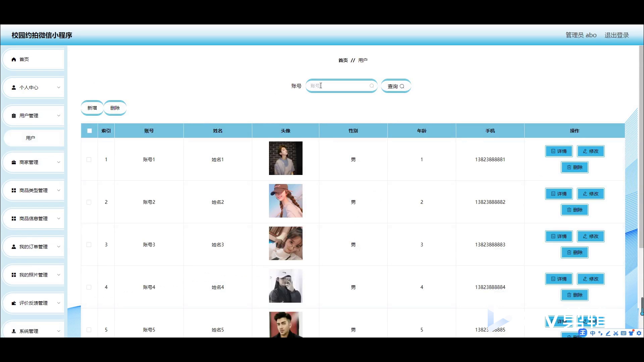Collapse the 用户管理 chevron
644x362 pixels.
[59, 116]
